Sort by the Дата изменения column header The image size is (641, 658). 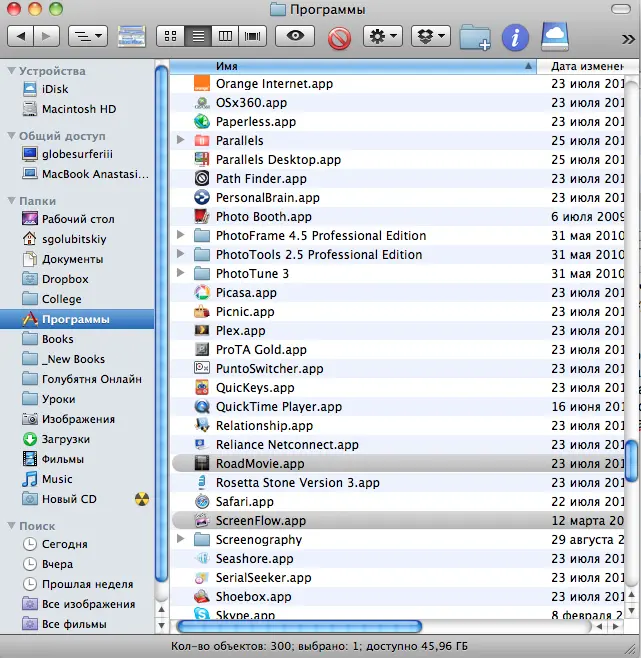pos(587,66)
